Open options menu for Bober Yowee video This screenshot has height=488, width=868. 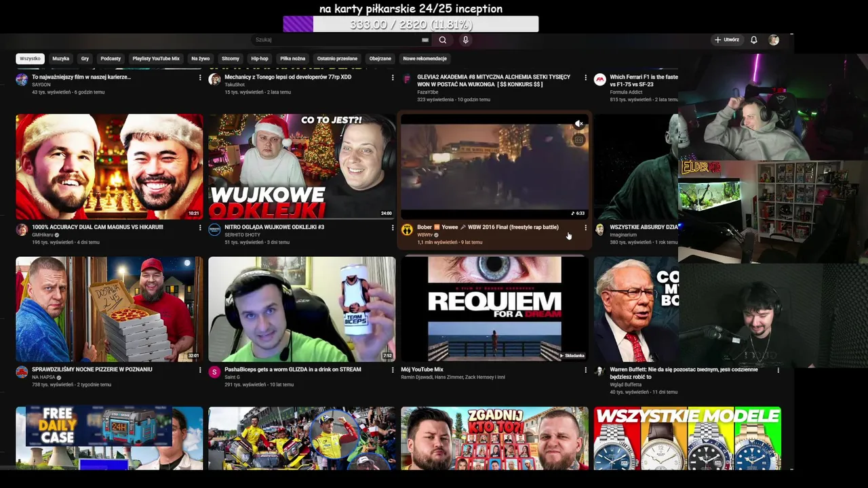pos(586,228)
